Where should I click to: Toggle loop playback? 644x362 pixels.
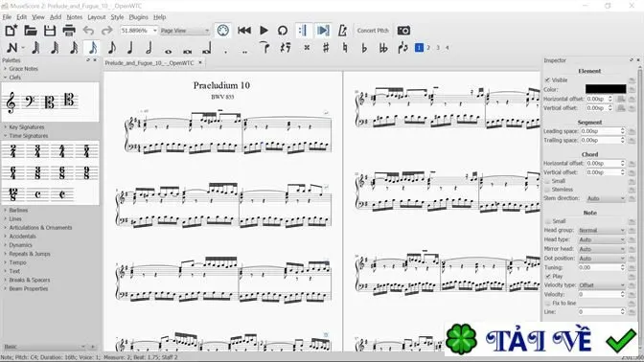(282, 31)
